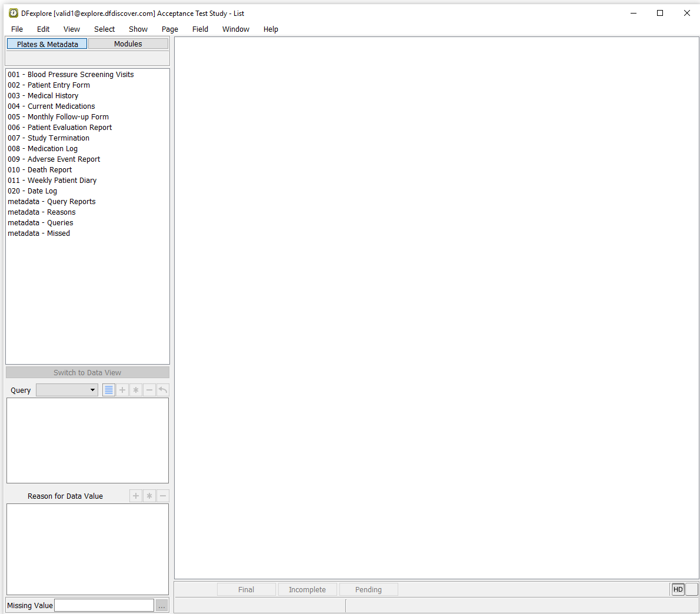
Task: Click the Pending status button
Action: click(x=368, y=589)
